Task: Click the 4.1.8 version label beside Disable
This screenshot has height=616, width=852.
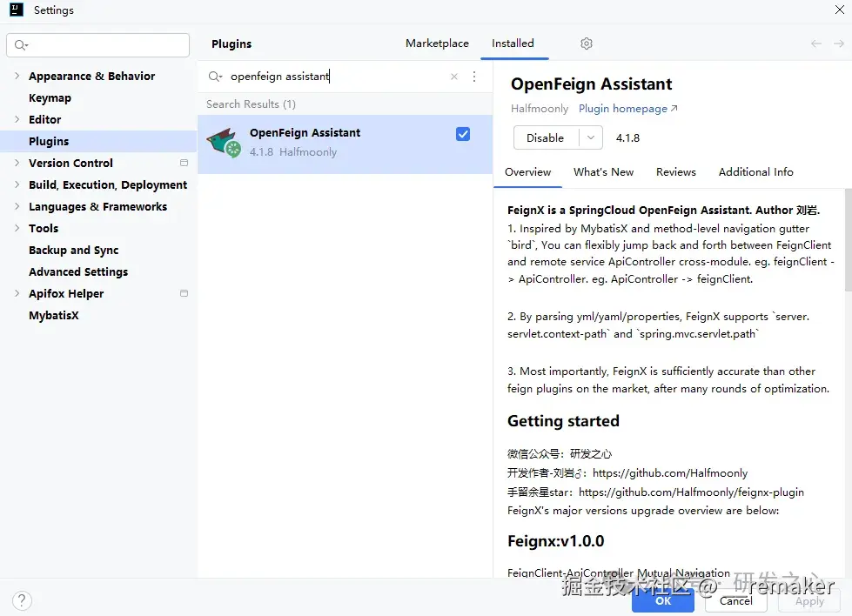Action: [x=627, y=138]
